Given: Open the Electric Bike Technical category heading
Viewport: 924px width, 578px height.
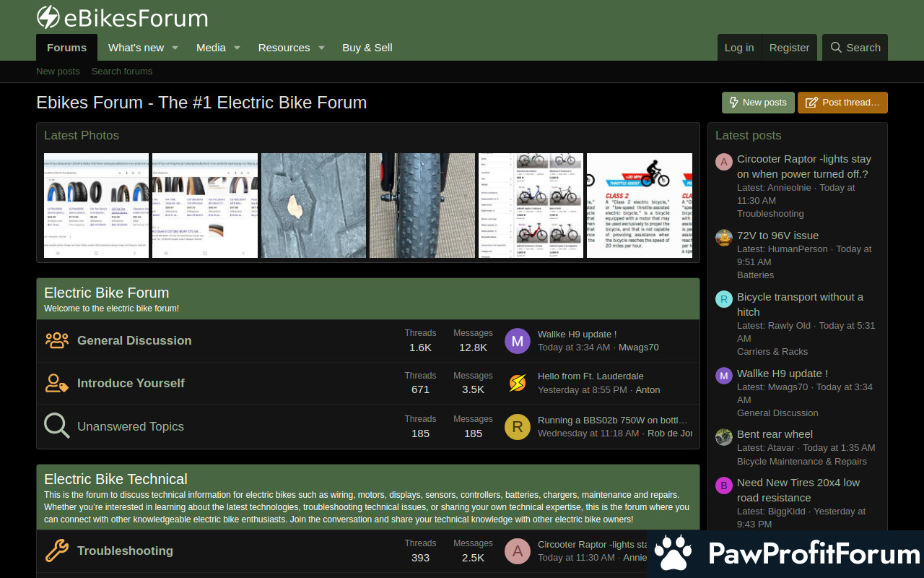Looking at the screenshot, I should point(115,479).
